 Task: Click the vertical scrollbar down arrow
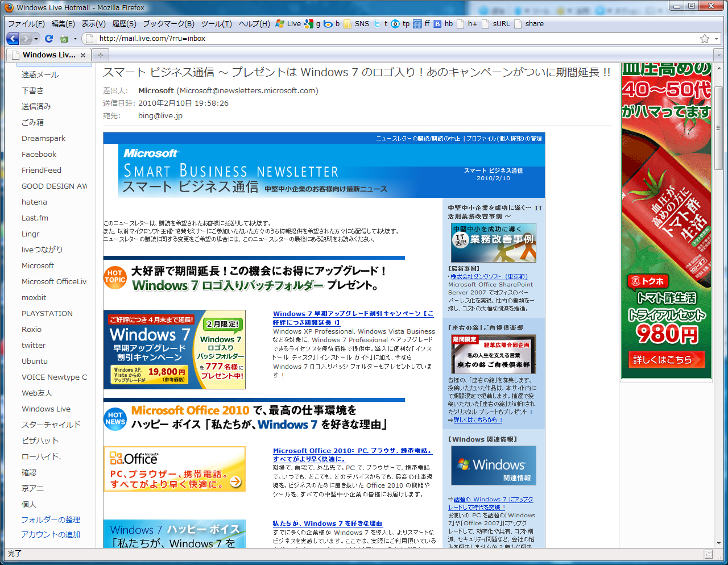click(719, 543)
